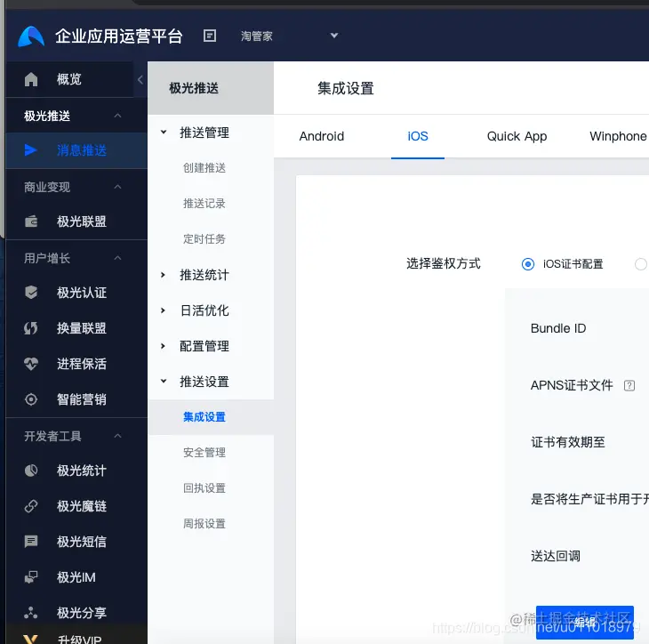Open 概览 overview page
The height and width of the screenshot is (644, 649).
69,79
